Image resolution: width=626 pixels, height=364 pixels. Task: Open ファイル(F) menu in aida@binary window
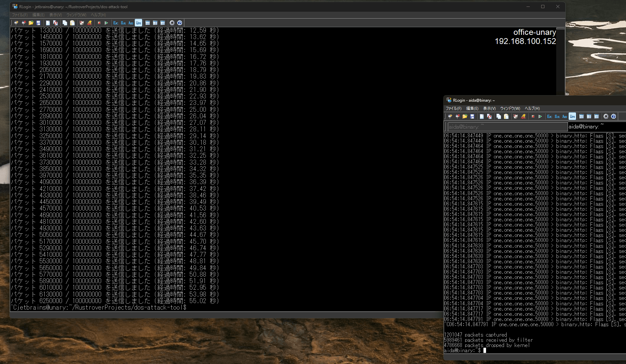[454, 109]
